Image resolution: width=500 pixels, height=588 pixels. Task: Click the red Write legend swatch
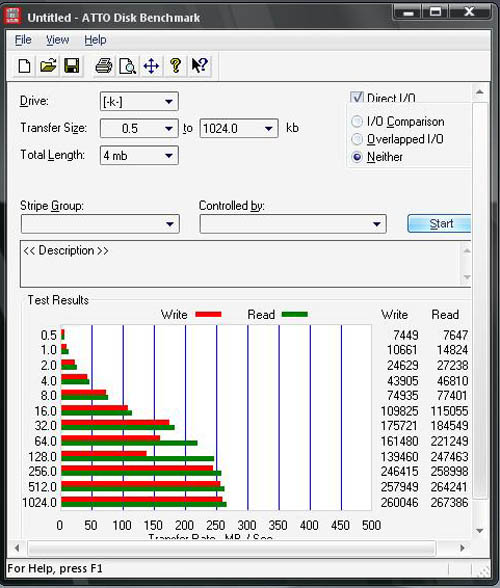coord(209,314)
